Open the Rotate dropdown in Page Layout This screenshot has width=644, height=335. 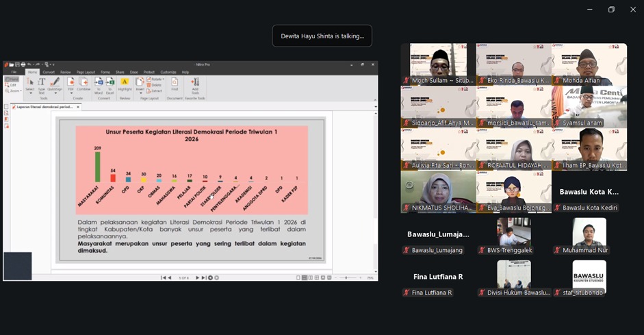tap(156, 79)
